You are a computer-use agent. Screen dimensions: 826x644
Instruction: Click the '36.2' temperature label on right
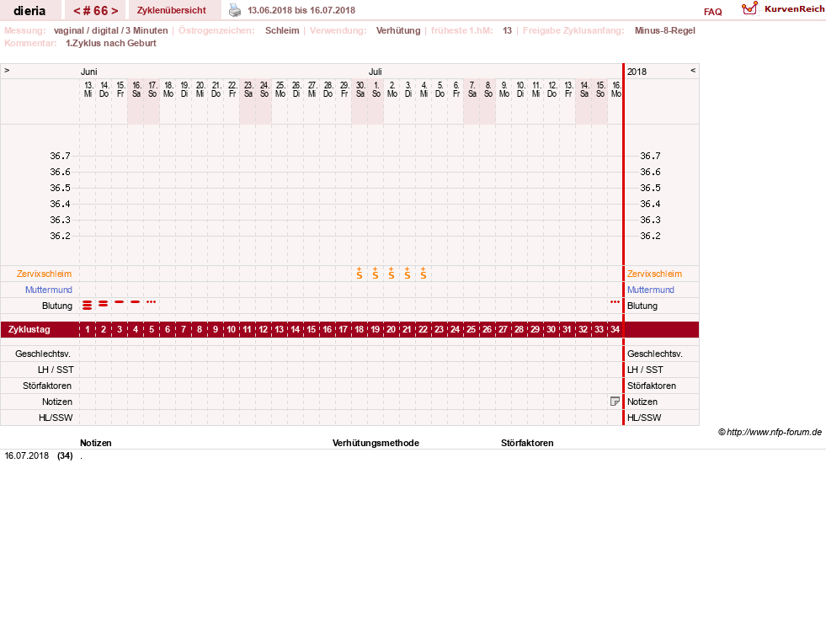coord(650,236)
